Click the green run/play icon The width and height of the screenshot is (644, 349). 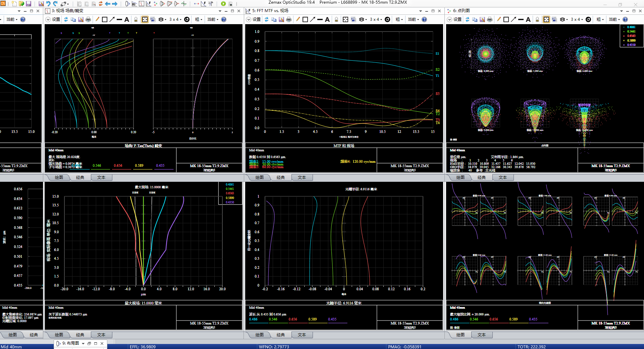223,4
